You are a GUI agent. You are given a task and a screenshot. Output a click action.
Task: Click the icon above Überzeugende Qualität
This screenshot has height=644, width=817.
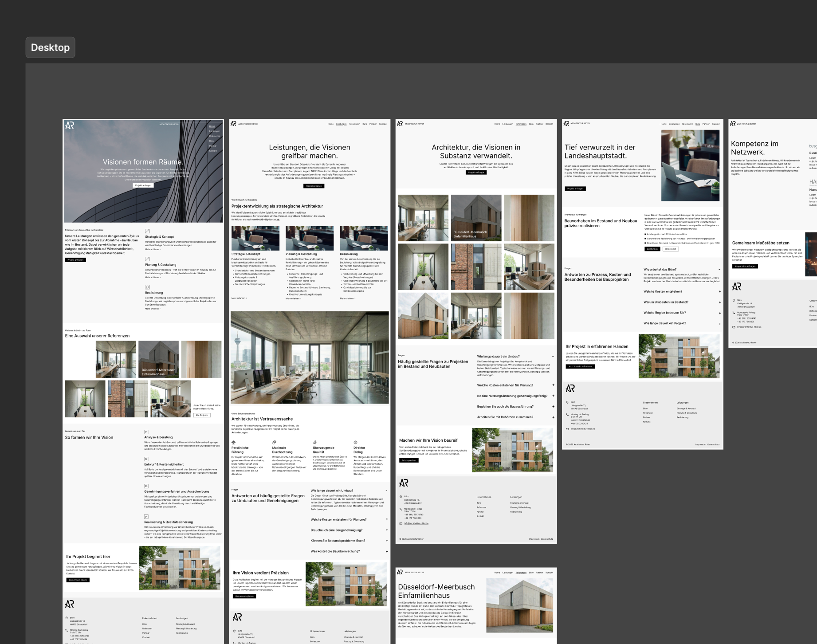315,442
